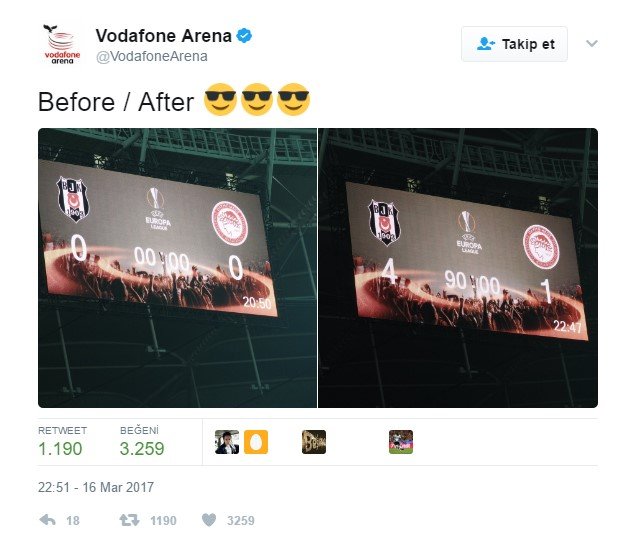Reply to tweet using the arrow icon
Viewport: 637px width, 534px height.
pos(48,520)
